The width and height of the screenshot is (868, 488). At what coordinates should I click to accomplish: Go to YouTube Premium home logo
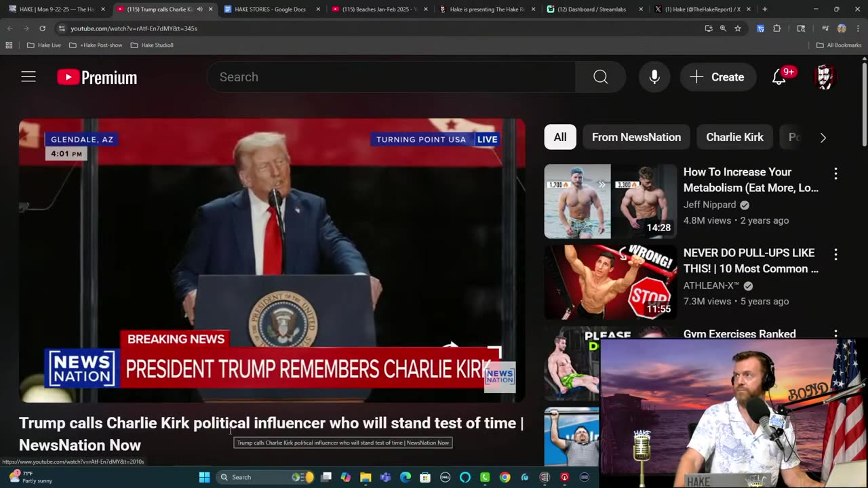tap(97, 77)
